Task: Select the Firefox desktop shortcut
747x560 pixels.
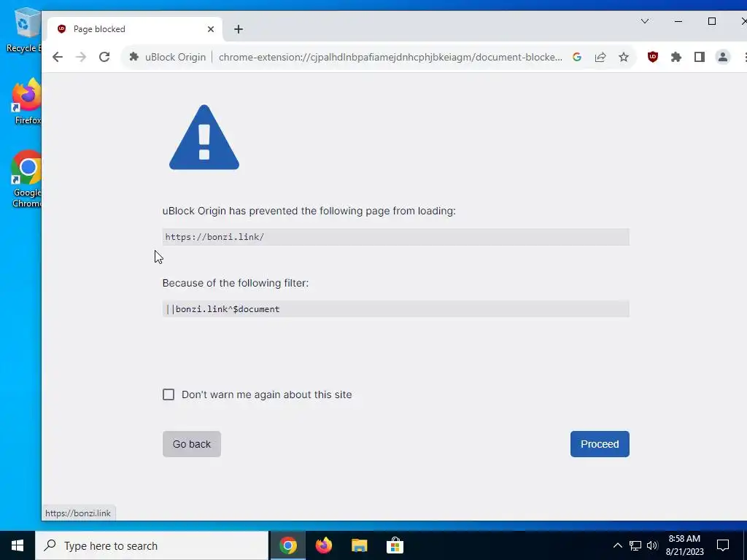Action: coord(27,102)
